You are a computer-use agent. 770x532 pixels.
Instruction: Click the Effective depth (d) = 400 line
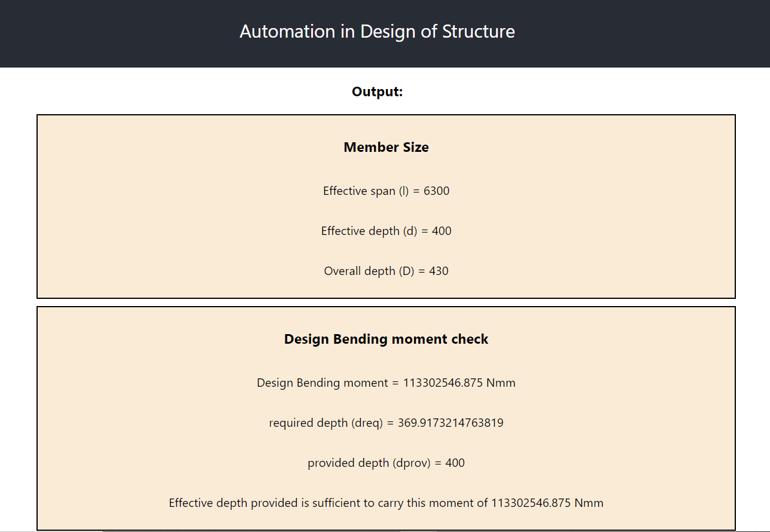click(x=386, y=231)
